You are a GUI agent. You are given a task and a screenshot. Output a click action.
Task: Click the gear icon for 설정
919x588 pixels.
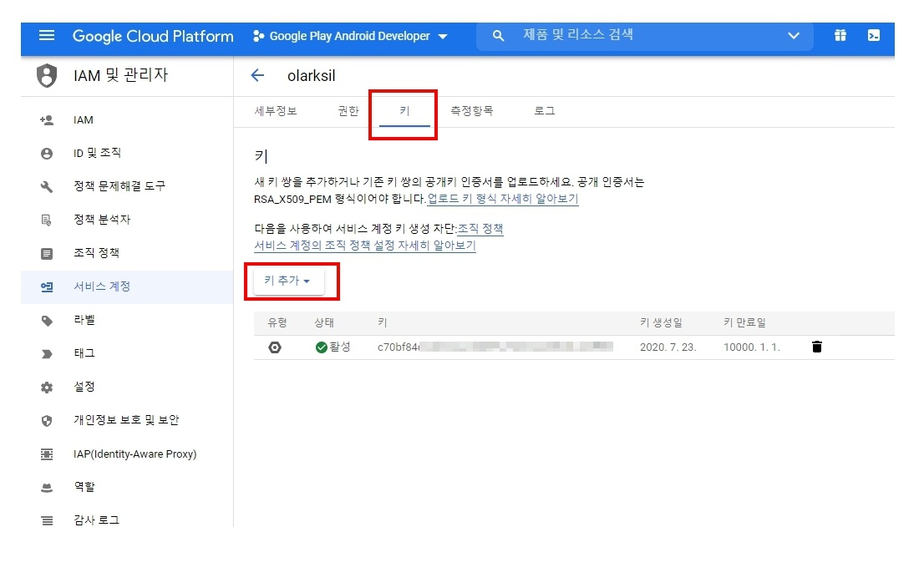click(x=47, y=388)
